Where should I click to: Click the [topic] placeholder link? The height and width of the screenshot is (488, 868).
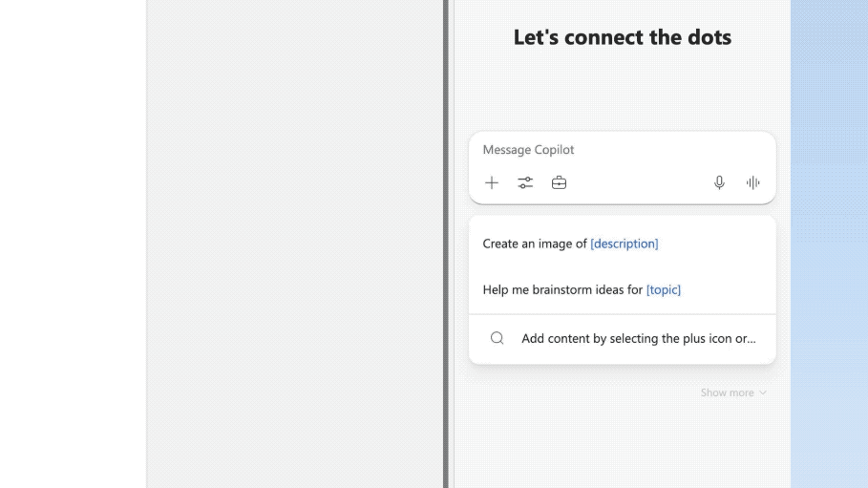[x=664, y=289]
